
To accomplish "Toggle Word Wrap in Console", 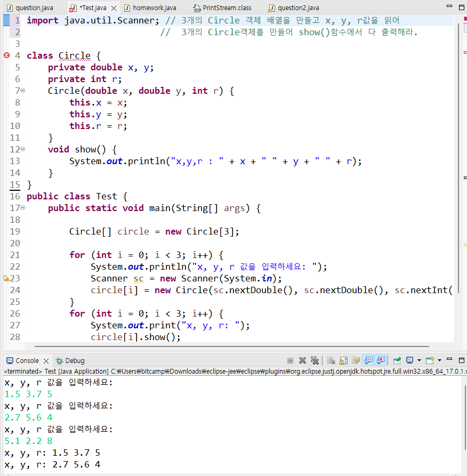I will tap(356, 360).
